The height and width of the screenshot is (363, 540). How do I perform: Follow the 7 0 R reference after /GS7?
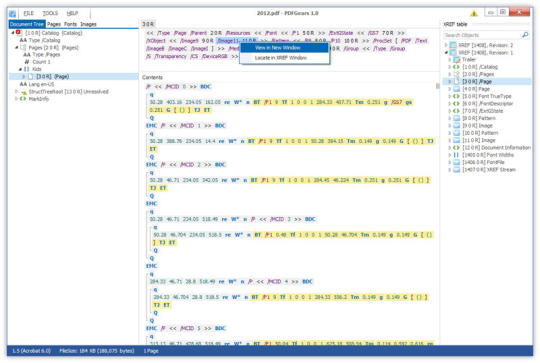(x=387, y=33)
